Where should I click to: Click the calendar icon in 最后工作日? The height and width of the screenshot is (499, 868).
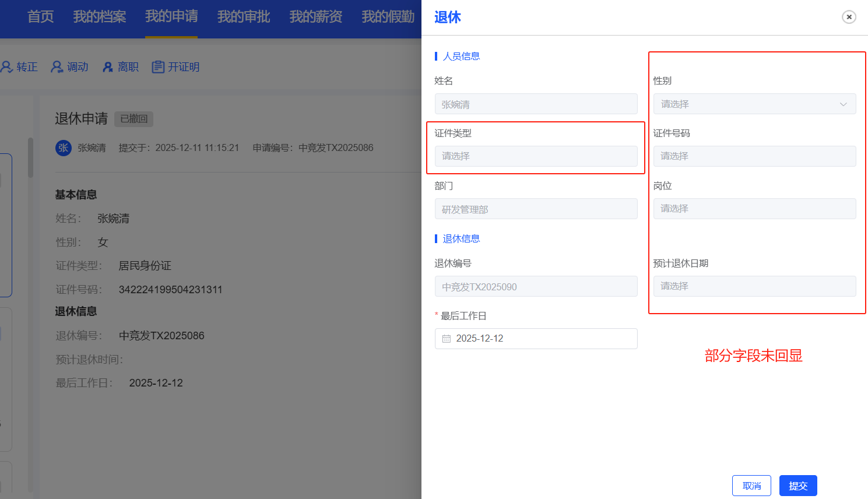pyautogui.click(x=447, y=339)
